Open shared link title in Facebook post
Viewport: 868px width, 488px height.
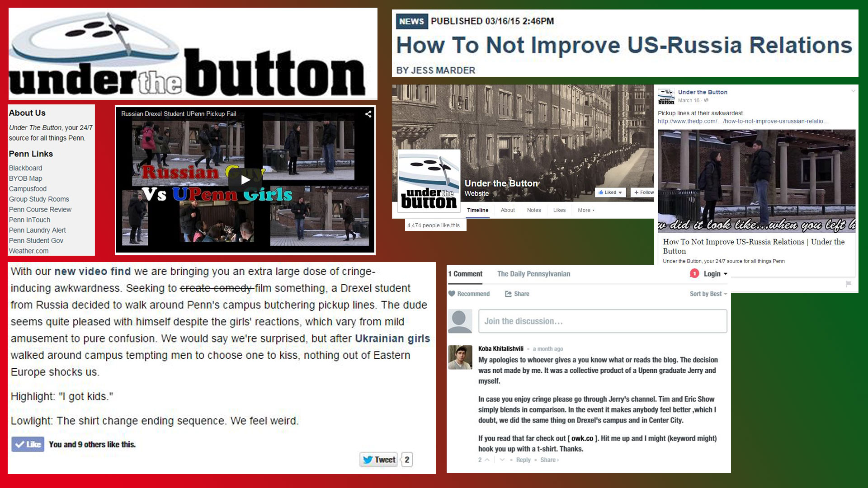tap(754, 246)
